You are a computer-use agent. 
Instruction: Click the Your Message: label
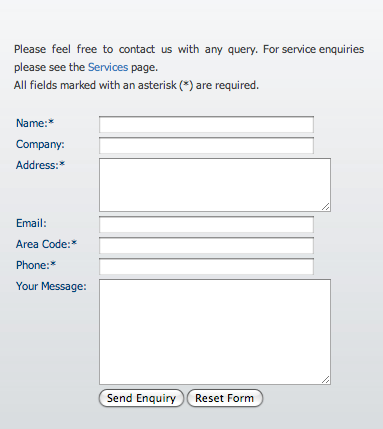(x=51, y=286)
